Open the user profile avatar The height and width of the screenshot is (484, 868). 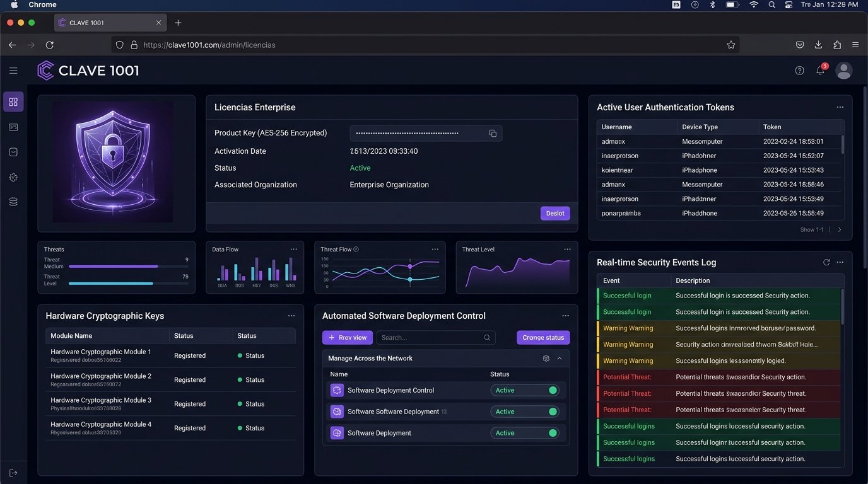click(843, 71)
